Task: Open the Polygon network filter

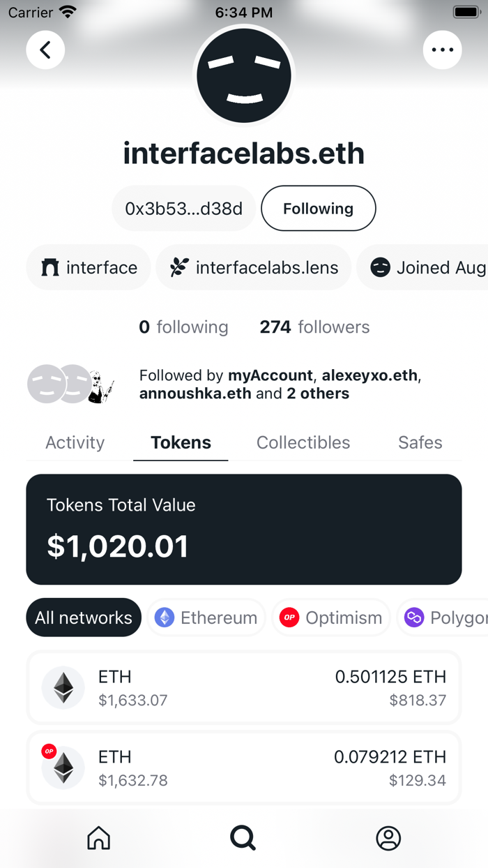Action: (453, 617)
